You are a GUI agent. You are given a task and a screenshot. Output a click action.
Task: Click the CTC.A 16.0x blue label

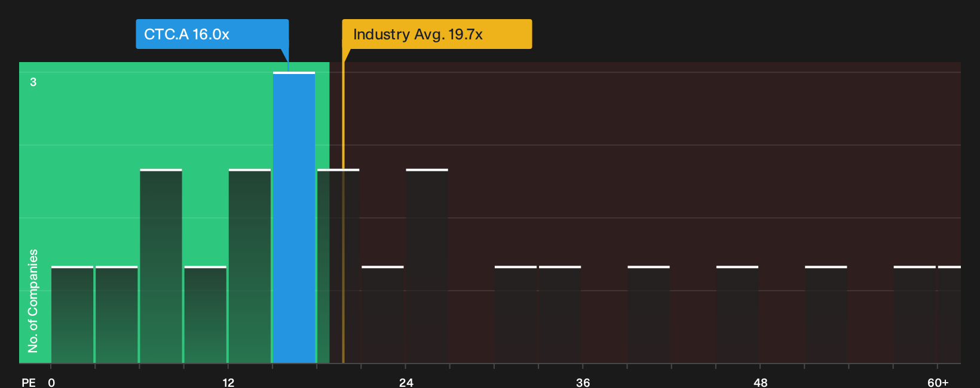point(212,34)
